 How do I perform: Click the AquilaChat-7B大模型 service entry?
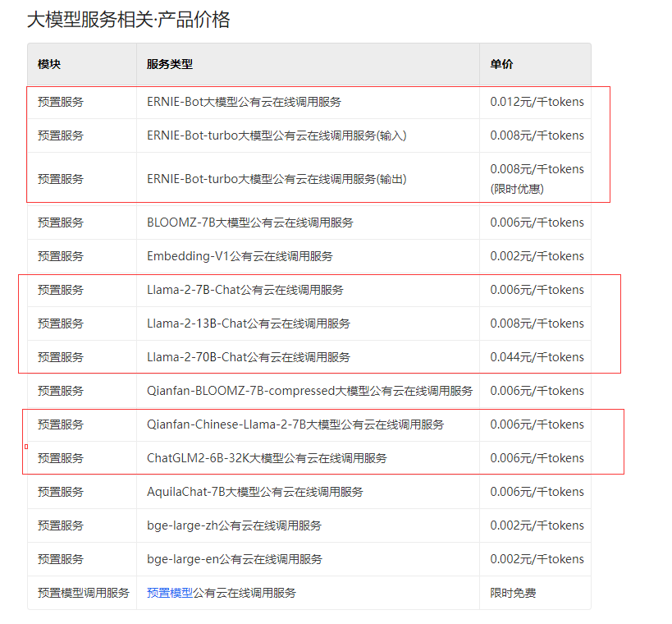point(263,492)
